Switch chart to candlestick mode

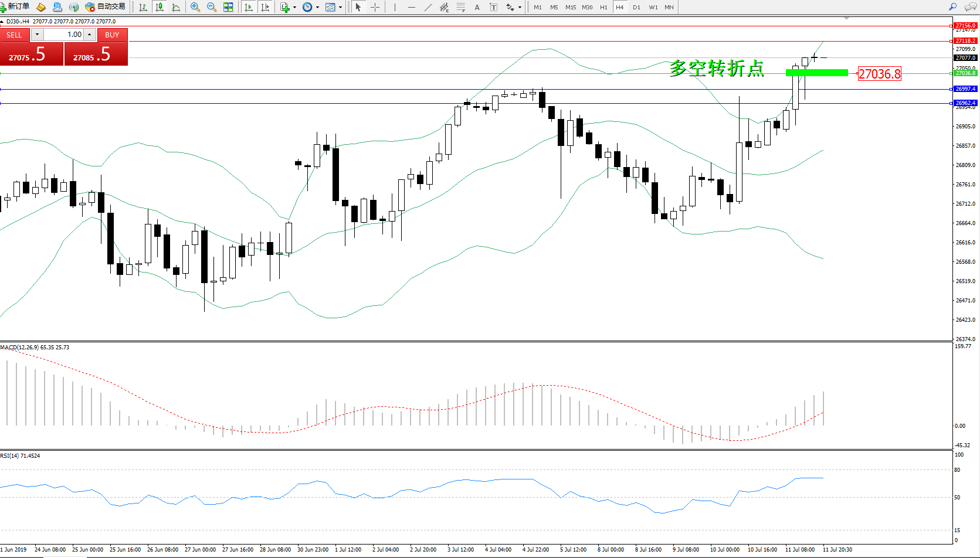point(159,7)
